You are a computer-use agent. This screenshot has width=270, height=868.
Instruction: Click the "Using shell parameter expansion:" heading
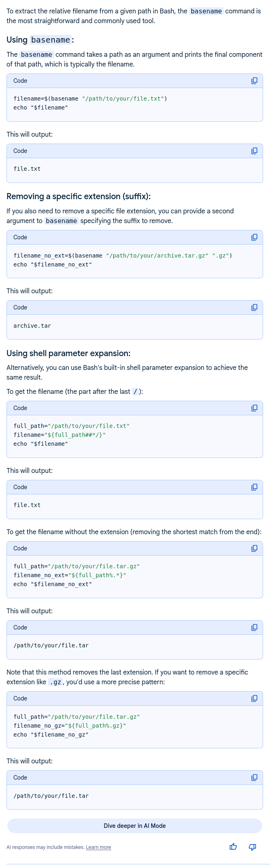69,353
